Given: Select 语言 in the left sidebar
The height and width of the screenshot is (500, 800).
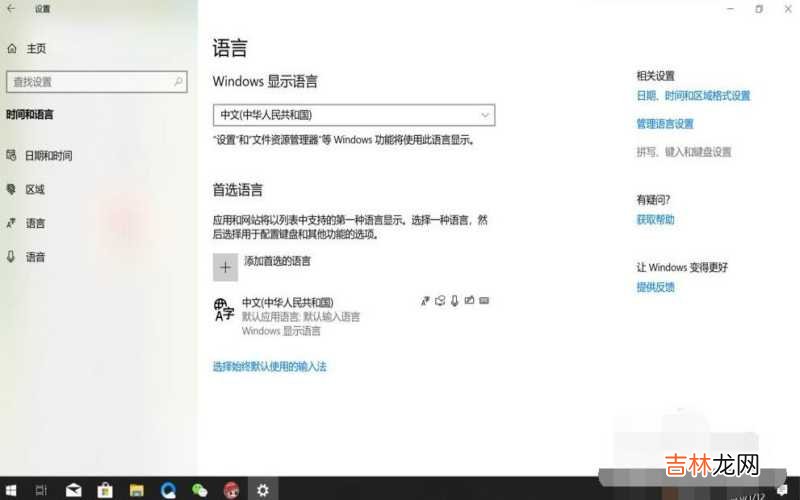Looking at the screenshot, I should pyautogui.click(x=35, y=223).
